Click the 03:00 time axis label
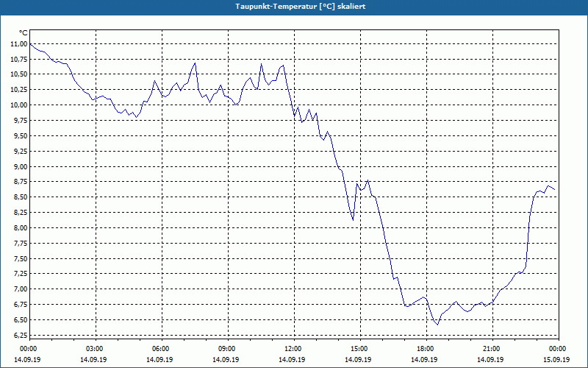This screenshot has width=588, height=368. click(96, 349)
